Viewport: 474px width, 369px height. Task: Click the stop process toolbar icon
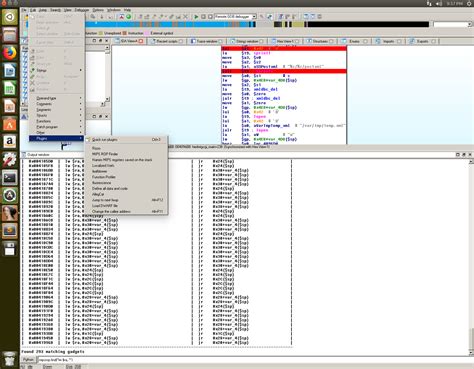tap(210, 16)
